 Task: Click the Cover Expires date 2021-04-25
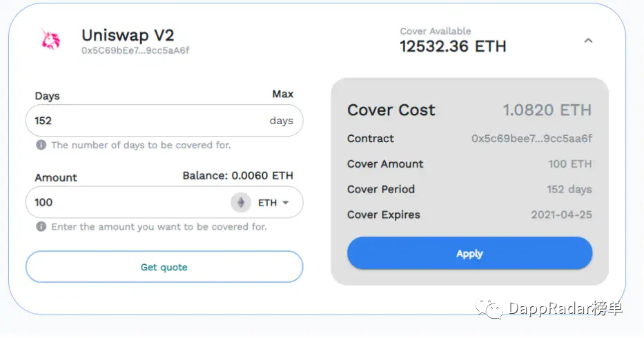click(x=561, y=215)
